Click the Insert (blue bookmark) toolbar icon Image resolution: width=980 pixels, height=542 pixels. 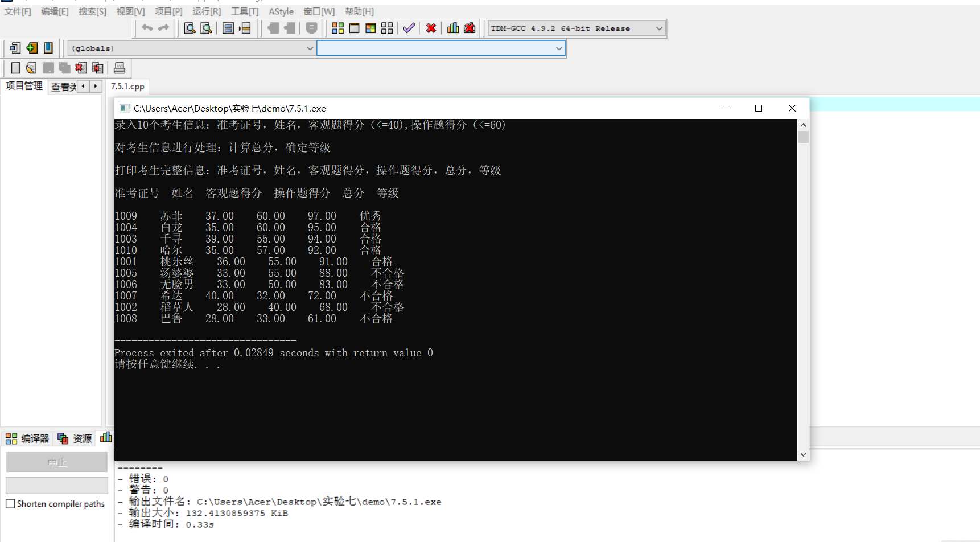point(48,48)
